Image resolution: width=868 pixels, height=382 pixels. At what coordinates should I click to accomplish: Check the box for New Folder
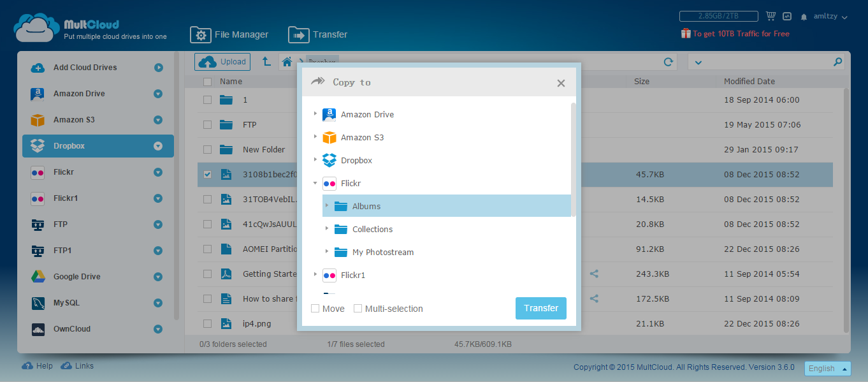pyautogui.click(x=207, y=149)
